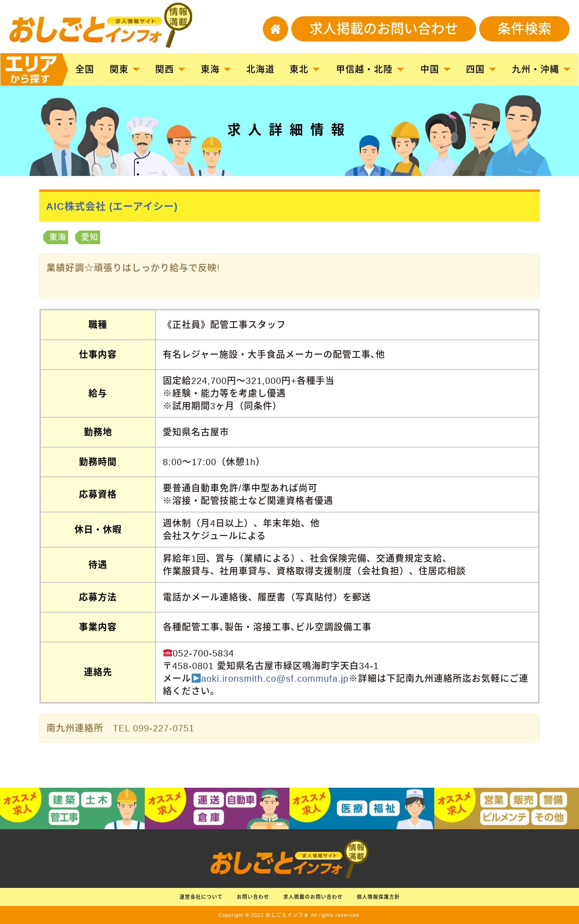
Task: Expand the 甲信越・北陸 area dropdown
Action: [x=370, y=69]
